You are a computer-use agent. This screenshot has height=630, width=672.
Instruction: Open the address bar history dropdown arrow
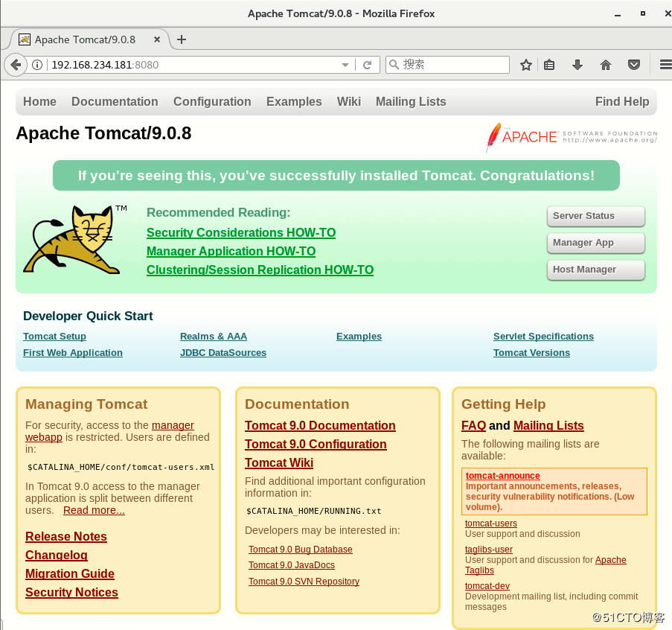(345, 65)
